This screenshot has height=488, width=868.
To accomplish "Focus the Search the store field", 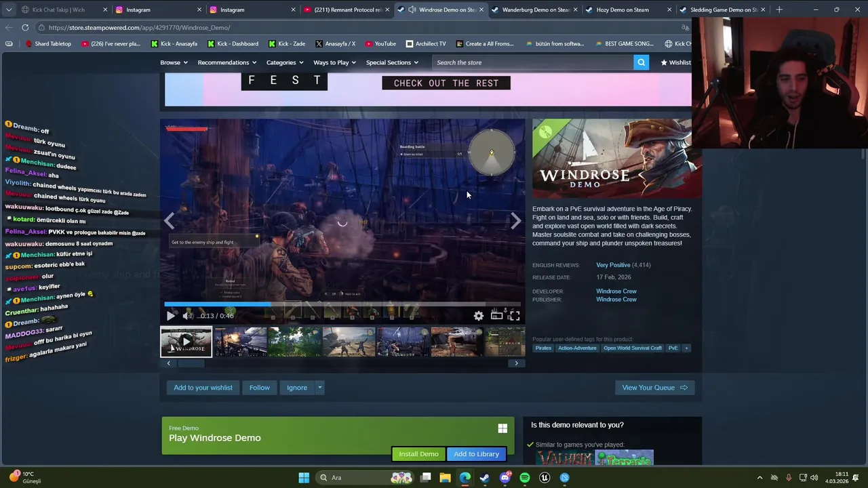I will (x=532, y=62).
